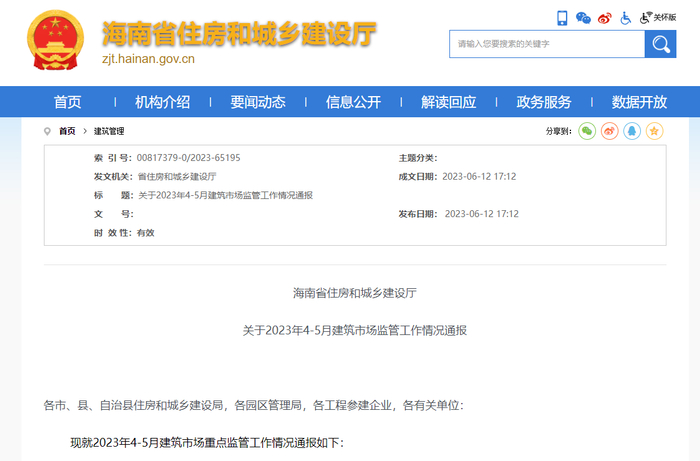Open the Weibo icon in header

tap(604, 18)
